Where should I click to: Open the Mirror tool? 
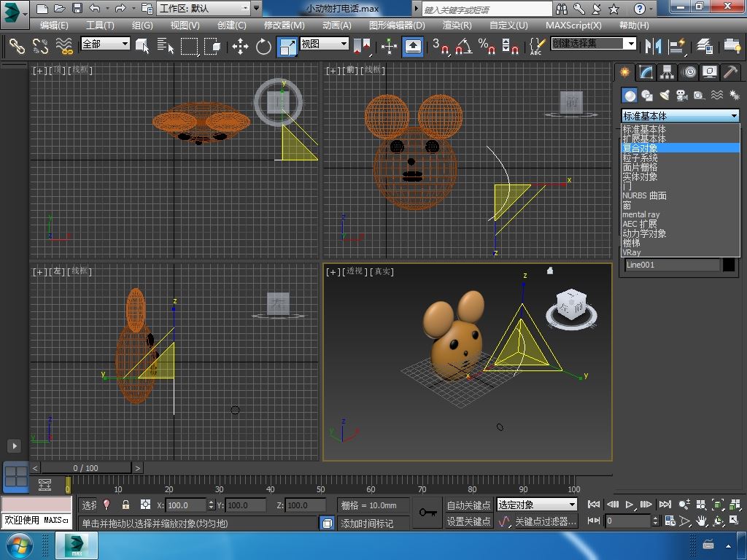click(653, 46)
